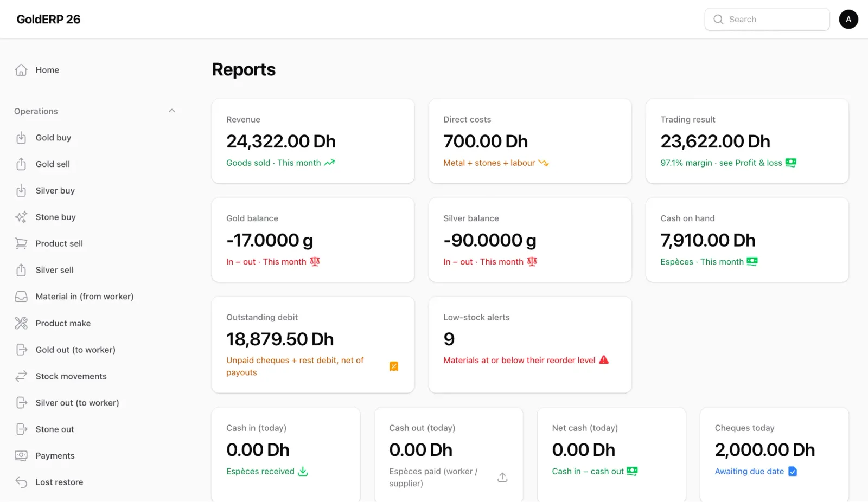This screenshot has height=502, width=868.
Task: Open the Direct costs card
Action: click(530, 141)
